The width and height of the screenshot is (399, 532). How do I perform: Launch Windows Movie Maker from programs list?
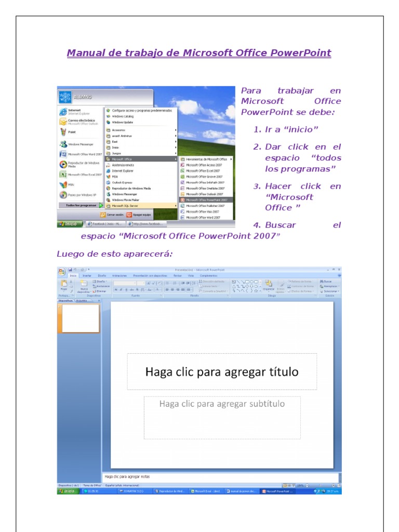tap(141, 200)
